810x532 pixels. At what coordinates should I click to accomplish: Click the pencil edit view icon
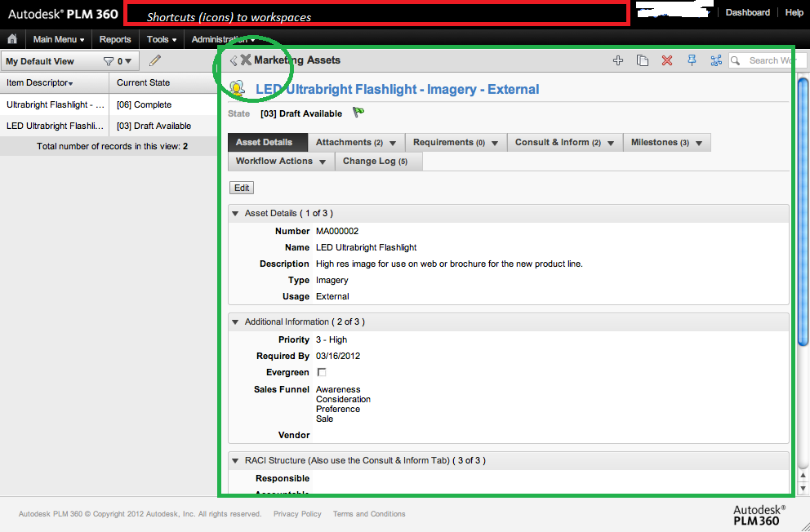154,61
